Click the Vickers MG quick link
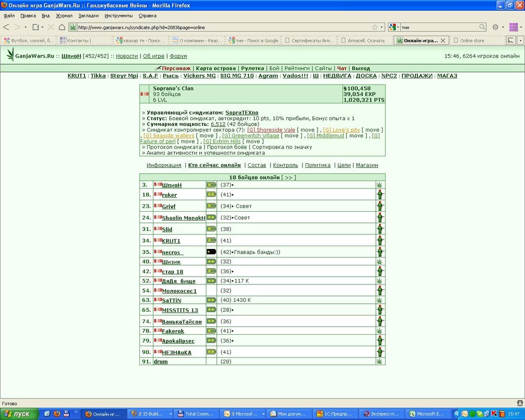525x420 pixels. click(x=199, y=76)
